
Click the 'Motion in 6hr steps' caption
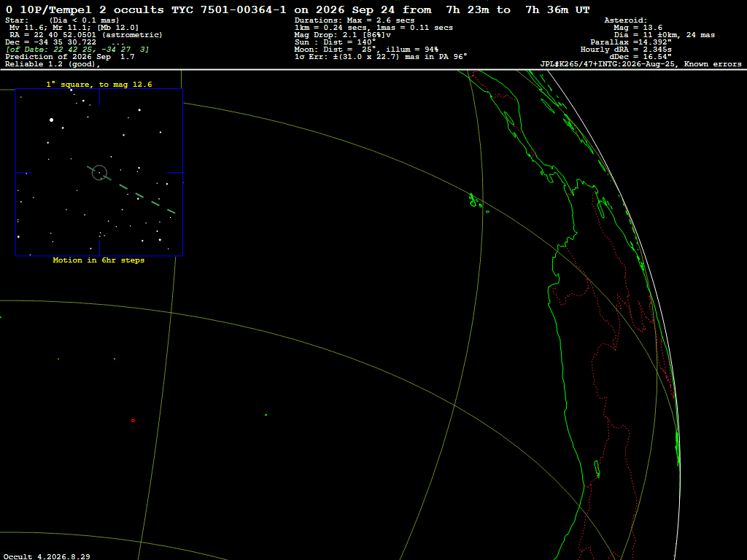pos(98,260)
